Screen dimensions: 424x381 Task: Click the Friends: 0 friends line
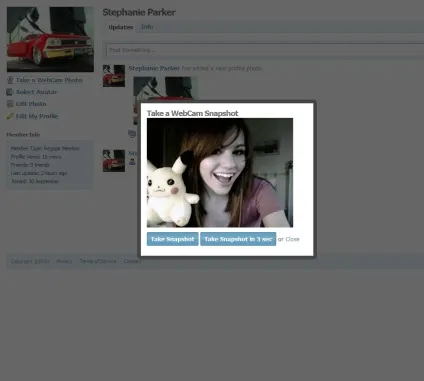point(30,165)
